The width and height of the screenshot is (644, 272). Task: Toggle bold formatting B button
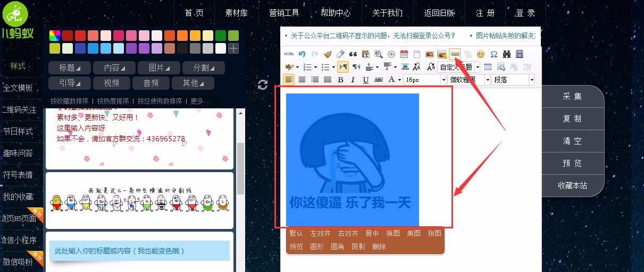coord(340,80)
